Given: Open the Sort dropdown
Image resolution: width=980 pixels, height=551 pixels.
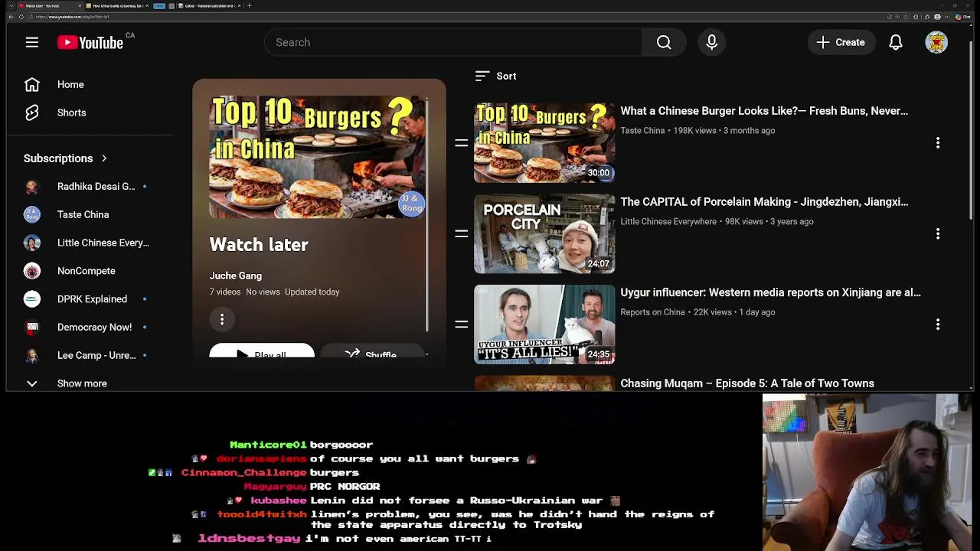Looking at the screenshot, I should pos(495,76).
